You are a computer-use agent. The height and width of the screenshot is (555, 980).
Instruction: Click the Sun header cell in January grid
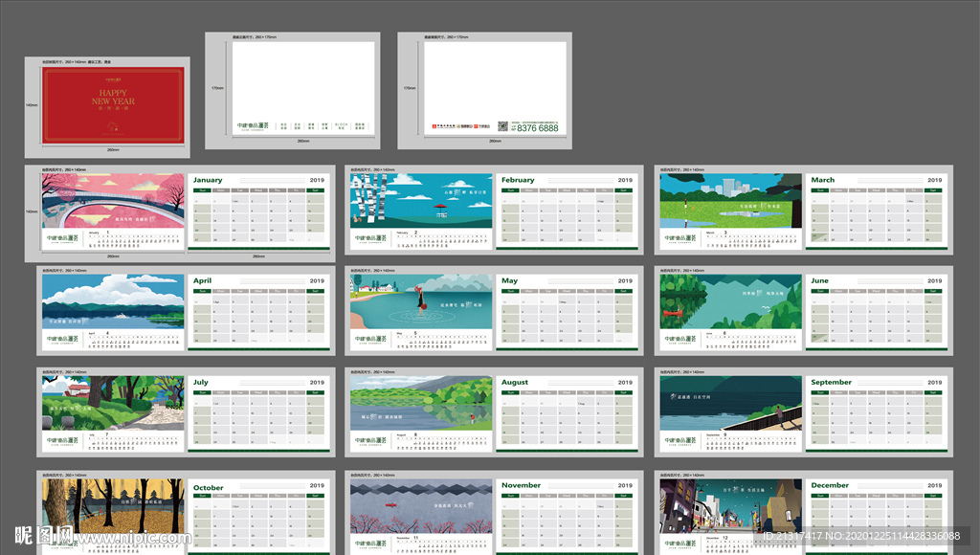[203, 190]
